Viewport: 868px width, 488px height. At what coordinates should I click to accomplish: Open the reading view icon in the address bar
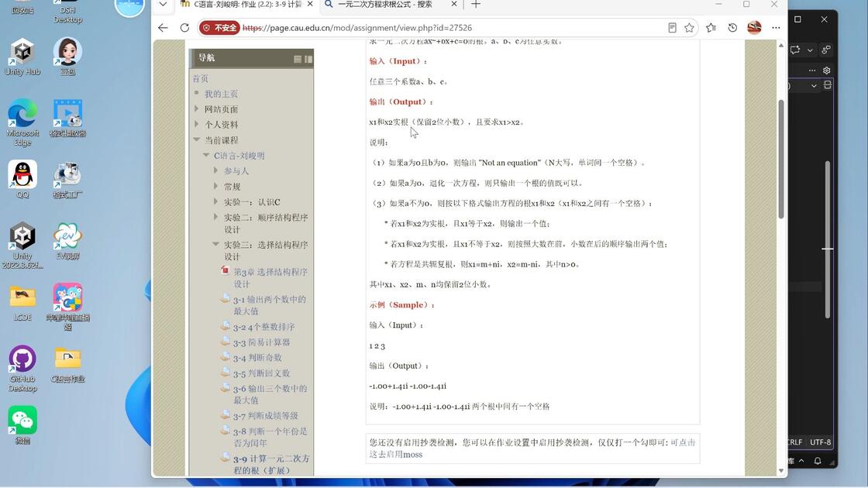[672, 28]
